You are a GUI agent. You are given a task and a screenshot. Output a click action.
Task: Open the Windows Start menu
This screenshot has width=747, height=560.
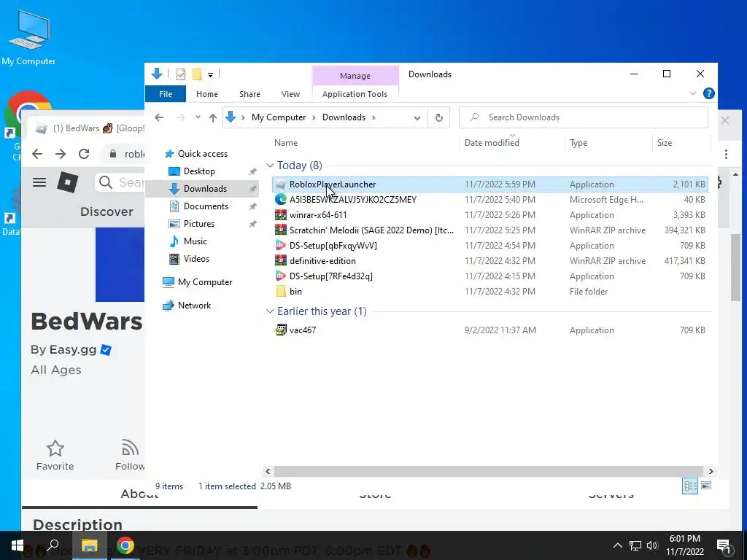pyautogui.click(x=18, y=545)
